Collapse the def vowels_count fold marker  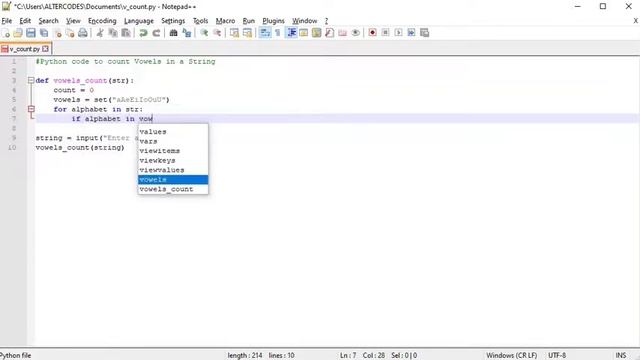click(x=31, y=80)
